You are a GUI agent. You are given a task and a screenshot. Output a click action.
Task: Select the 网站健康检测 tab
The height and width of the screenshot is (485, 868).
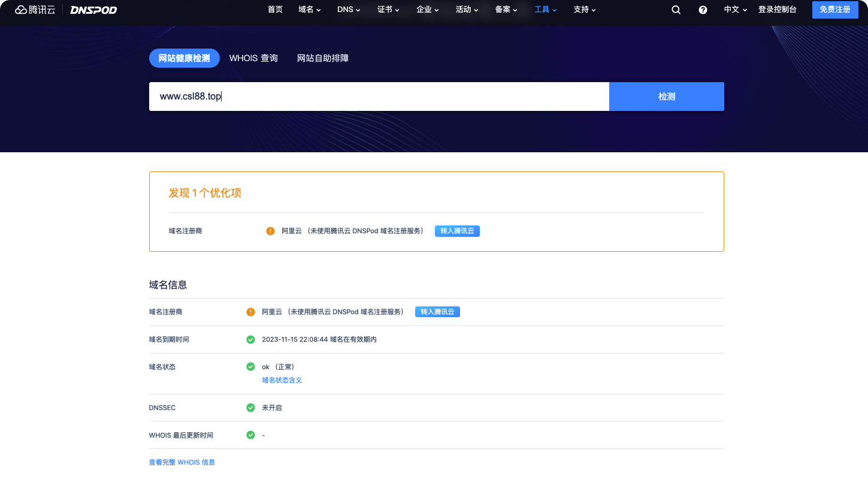(185, 58)
